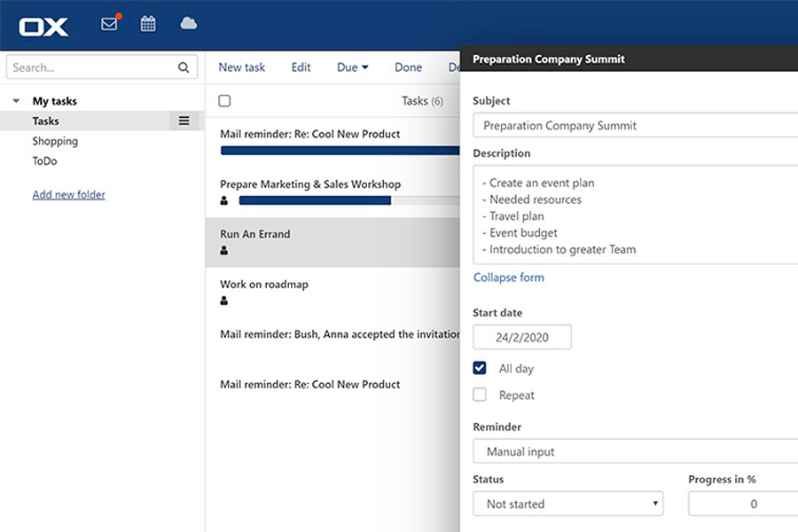Viewport: 798px width, 532px height.
Task: Open the Drive cloud icon
Action: tap(188, 24)
